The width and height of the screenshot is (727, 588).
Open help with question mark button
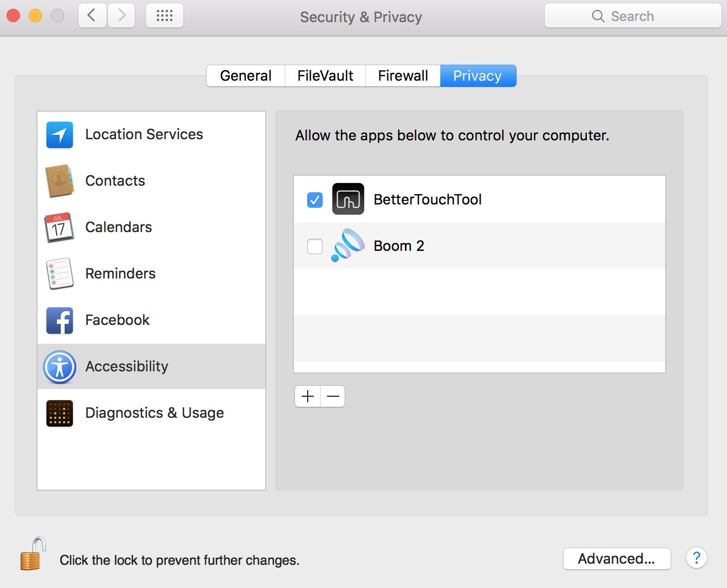click(x=696, y=558)
